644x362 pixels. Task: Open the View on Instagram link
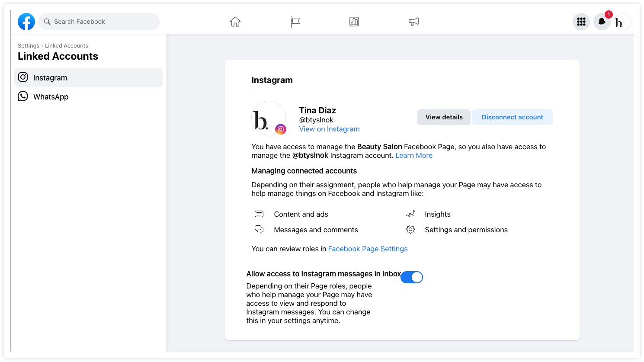click(x=330, y=129)
